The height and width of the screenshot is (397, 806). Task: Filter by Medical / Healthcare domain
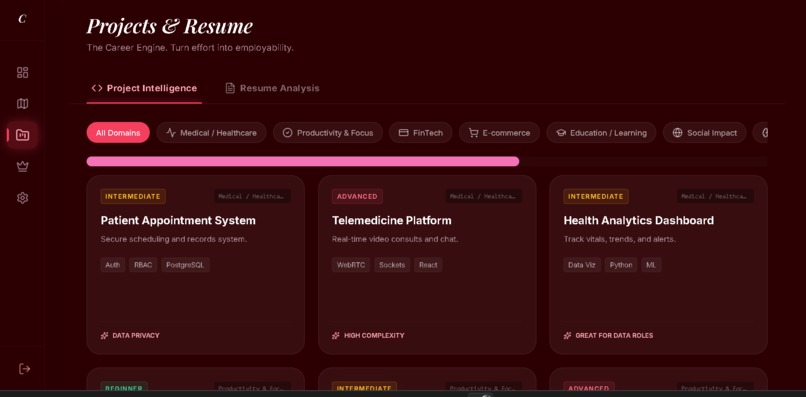(x=211, y=133)
